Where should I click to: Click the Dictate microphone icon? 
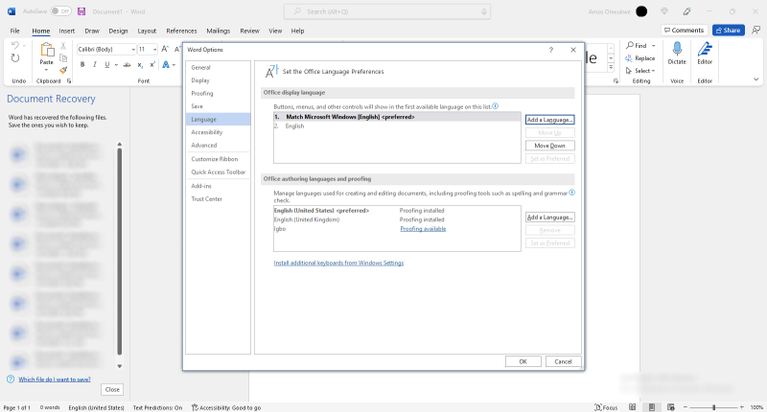[677, 49]
